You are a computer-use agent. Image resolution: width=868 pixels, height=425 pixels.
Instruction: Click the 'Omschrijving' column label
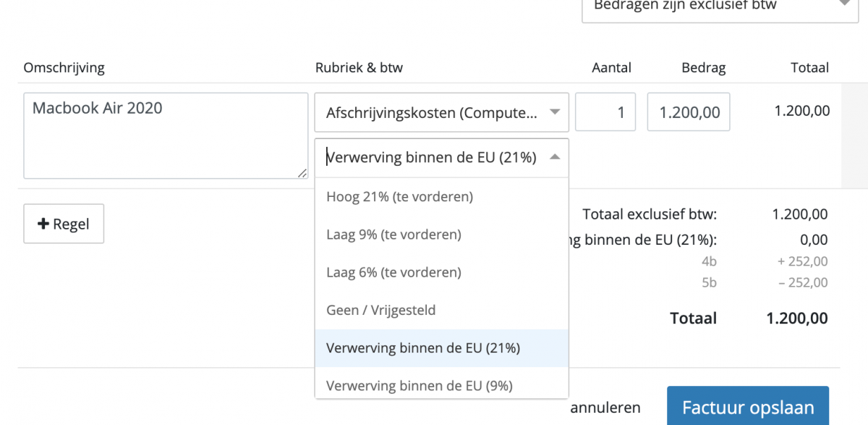[64, 68]
